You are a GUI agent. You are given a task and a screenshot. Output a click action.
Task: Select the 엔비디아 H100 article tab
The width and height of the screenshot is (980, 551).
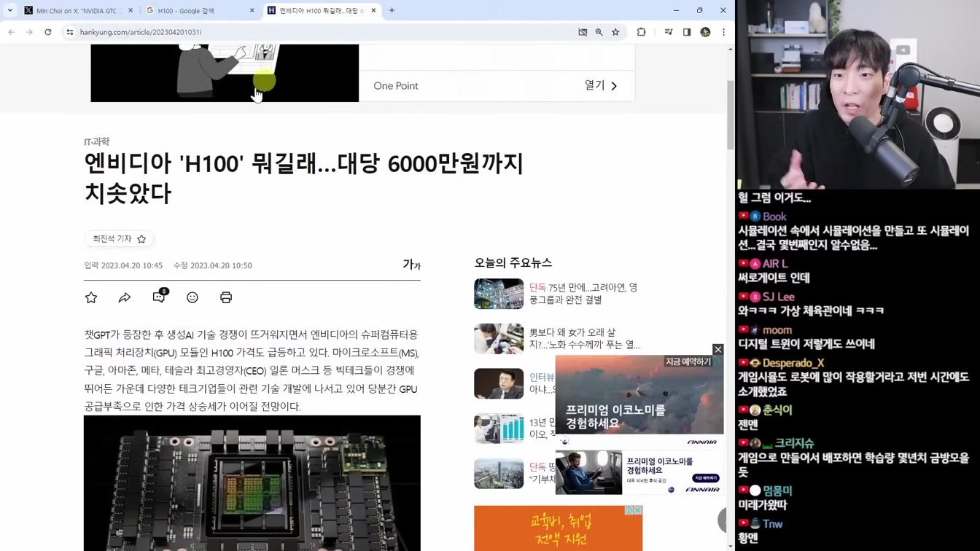click(322, 11)
